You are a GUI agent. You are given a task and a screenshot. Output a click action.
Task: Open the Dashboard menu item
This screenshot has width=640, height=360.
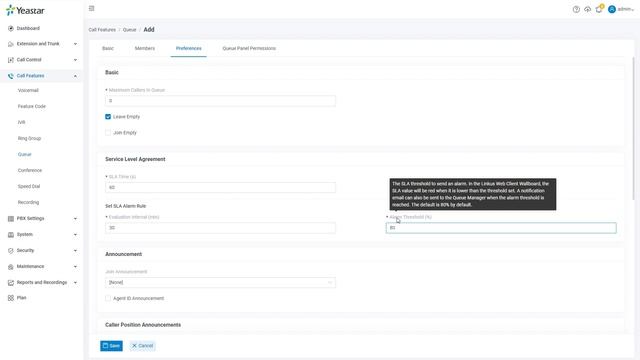28,29
